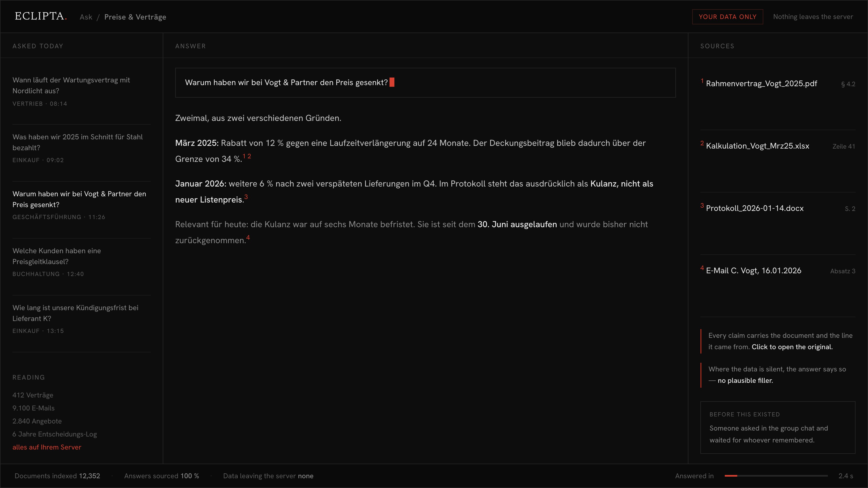Click citation 4 after zurückgenommen
868x488 pixels.
click(x=248, y=238)
